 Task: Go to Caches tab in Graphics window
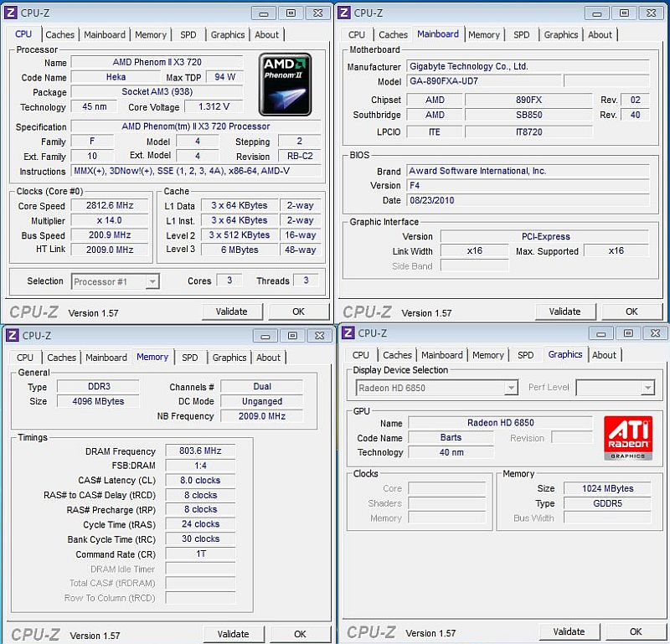[x=397, y=355]
